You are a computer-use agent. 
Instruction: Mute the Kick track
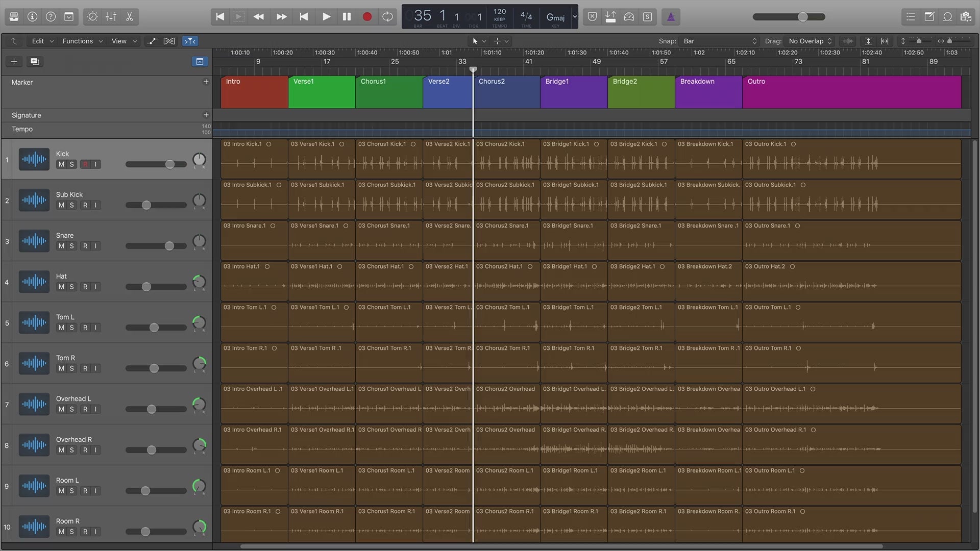coord(61,164)
